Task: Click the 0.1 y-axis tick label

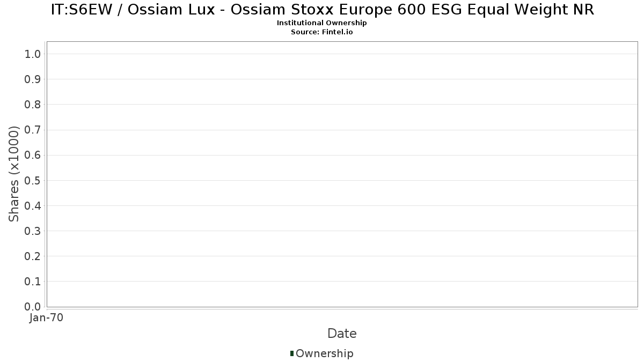Action: (33, 282)
